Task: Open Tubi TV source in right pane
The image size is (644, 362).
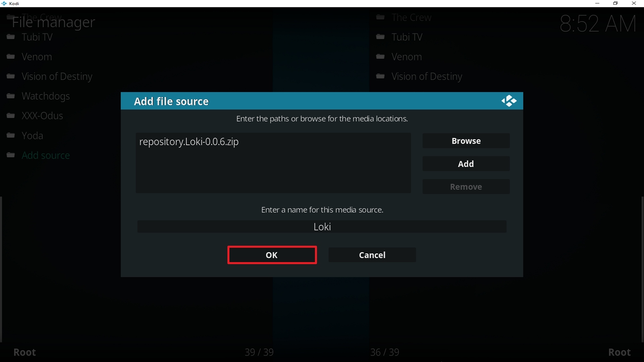Action: click(407, 37)
